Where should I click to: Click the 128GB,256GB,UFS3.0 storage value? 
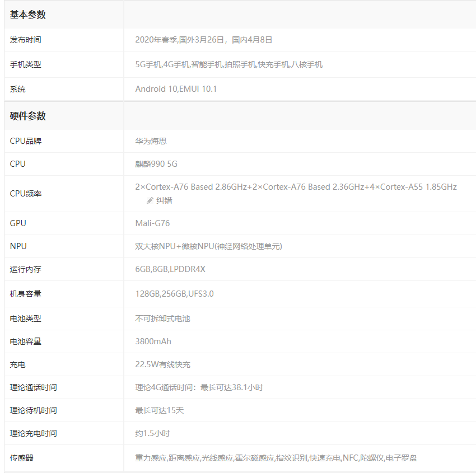(174, 294)
